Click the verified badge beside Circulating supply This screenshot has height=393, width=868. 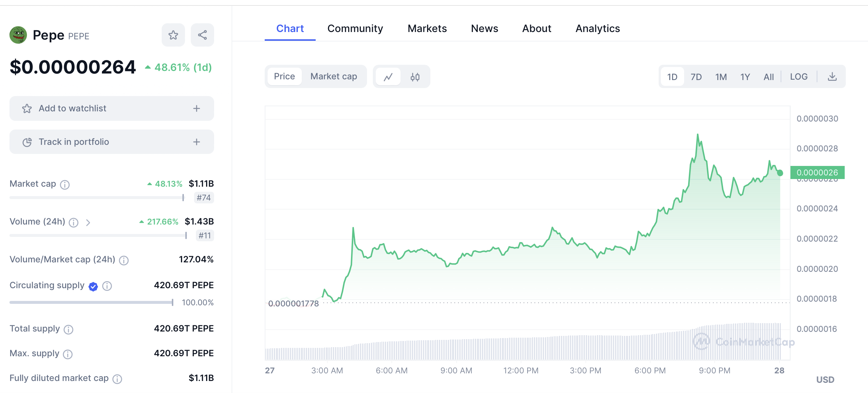tap(93, 286)
